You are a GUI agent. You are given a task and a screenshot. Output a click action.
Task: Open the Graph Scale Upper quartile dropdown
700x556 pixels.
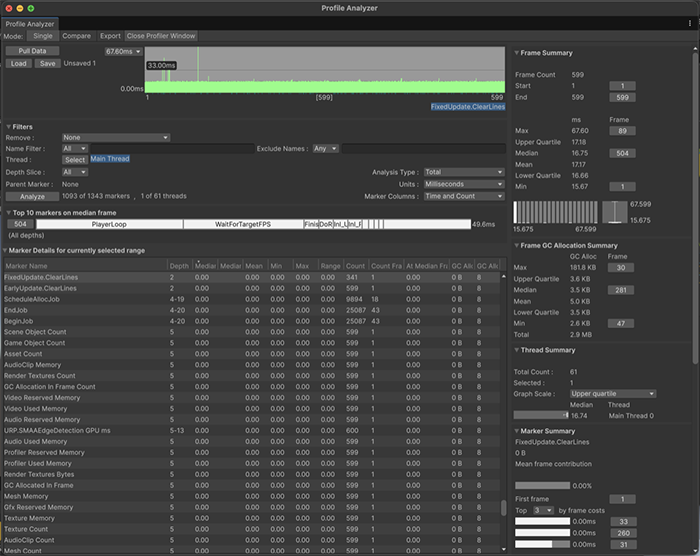pos(613,394)
